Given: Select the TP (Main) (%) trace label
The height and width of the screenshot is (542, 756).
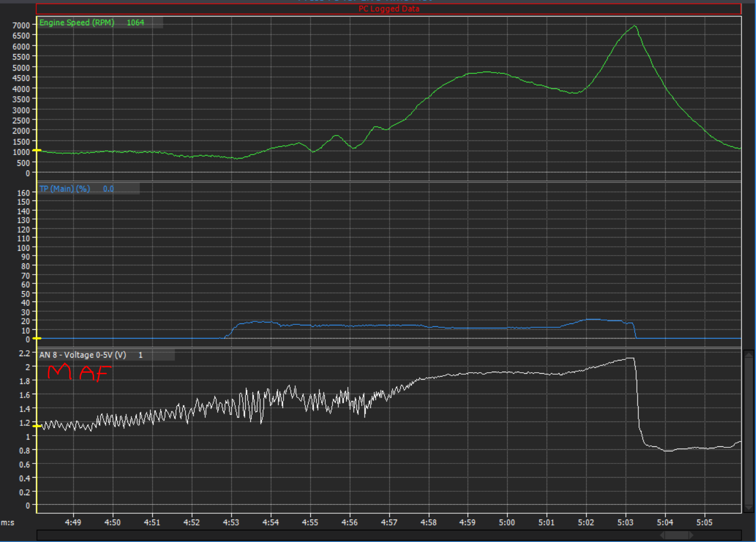Looking at the screenshot, I should pyautogui.click(x=64, y=189).
